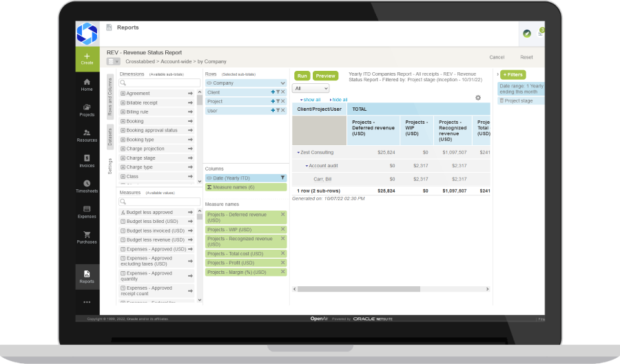Switch to the Settings tab
This screenshot has width=620, height=364.
pos(110,167)
